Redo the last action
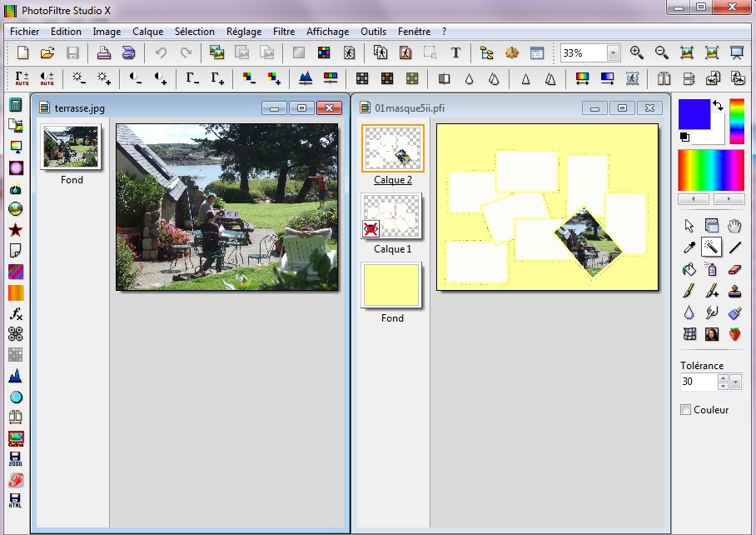 186,52
